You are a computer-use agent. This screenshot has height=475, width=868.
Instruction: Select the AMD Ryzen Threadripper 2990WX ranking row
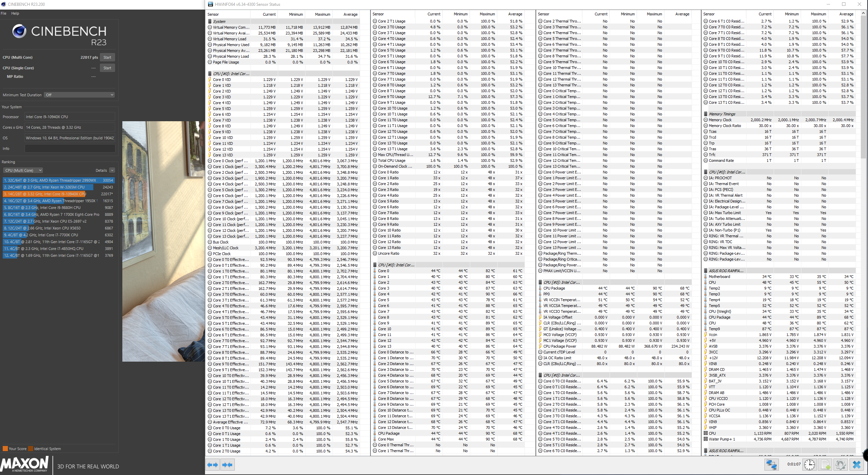(58, 180)
